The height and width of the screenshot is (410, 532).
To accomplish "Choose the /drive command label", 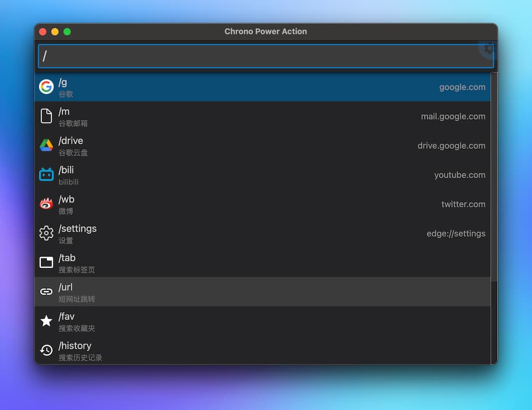I will point(71,141).
